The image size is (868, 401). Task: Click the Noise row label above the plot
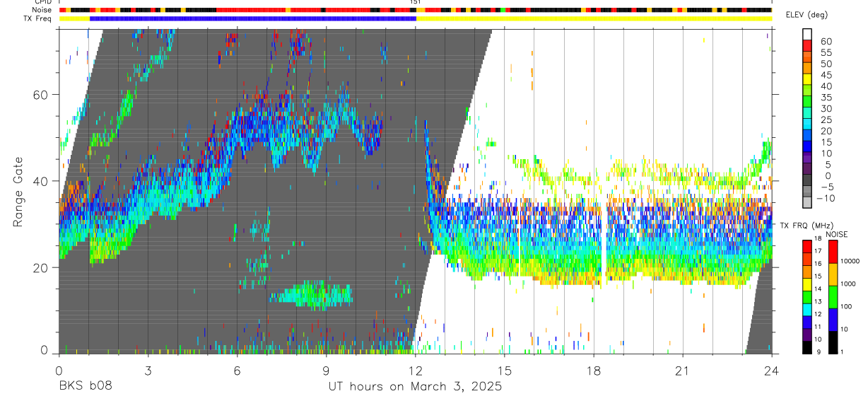pyautogui.click(x=42, y=10)
